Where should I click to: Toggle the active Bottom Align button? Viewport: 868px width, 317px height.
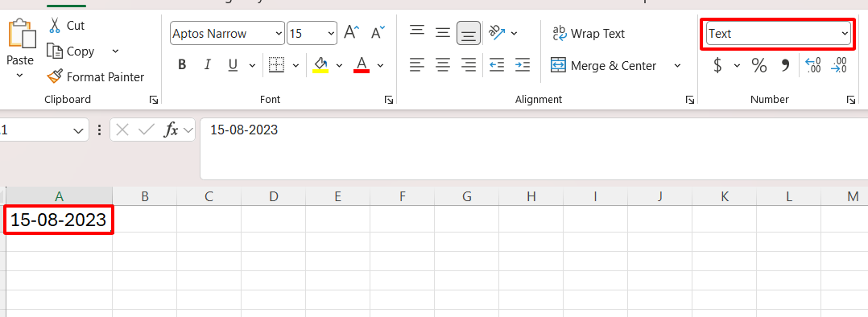point(469,33)
